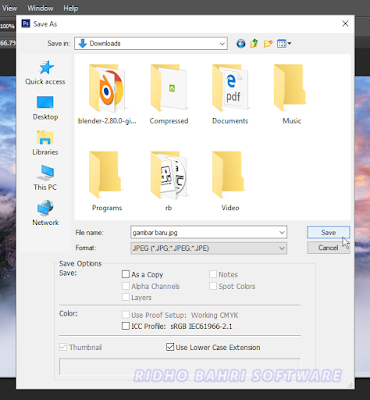This screenshot has width=370, height=400.
Task: Toggle the Thumbnail checkbox
Action: click(x=63, y=347)
